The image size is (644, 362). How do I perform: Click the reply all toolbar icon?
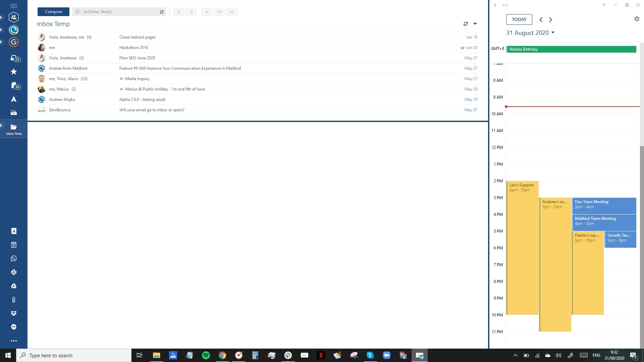click(219, 12)
